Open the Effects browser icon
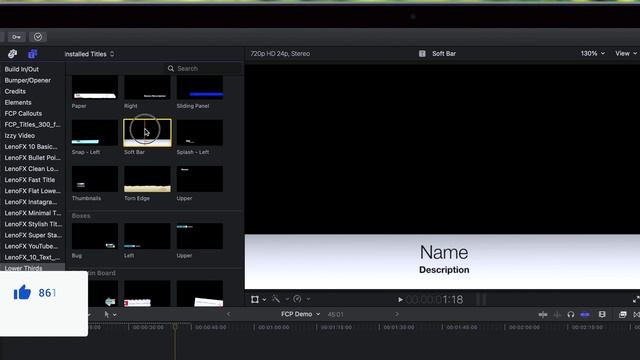This screenshot has height=360, width=640. tap(622, 314)
